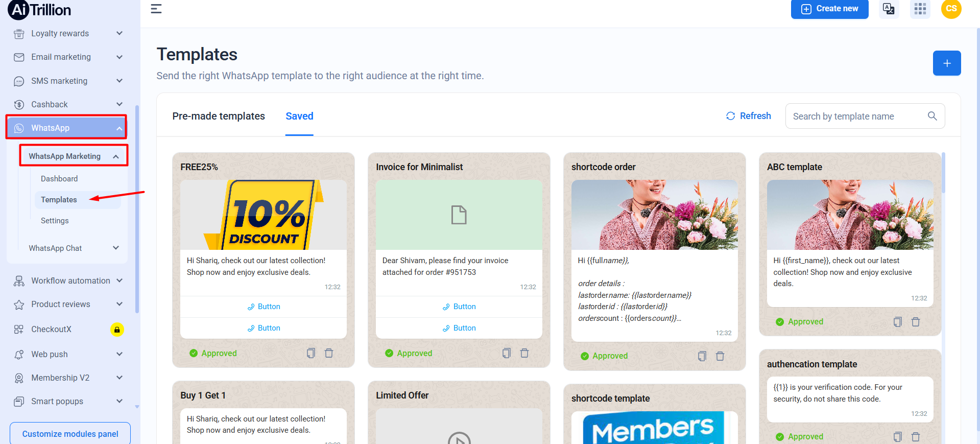Screen dimensions: 980x444
Task: Click the Create new button
Action: pos(829,9)
